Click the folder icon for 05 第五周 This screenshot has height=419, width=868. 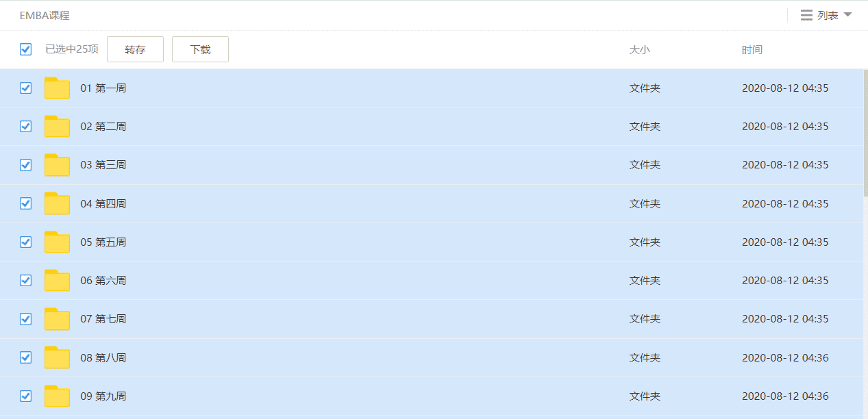57,242
